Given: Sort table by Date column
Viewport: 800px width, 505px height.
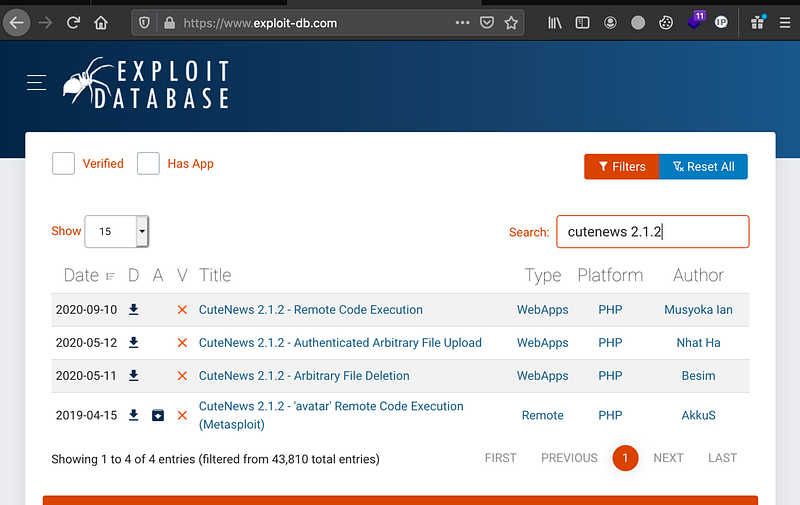Looking at the screenshot, I should (x=89, y=275).
